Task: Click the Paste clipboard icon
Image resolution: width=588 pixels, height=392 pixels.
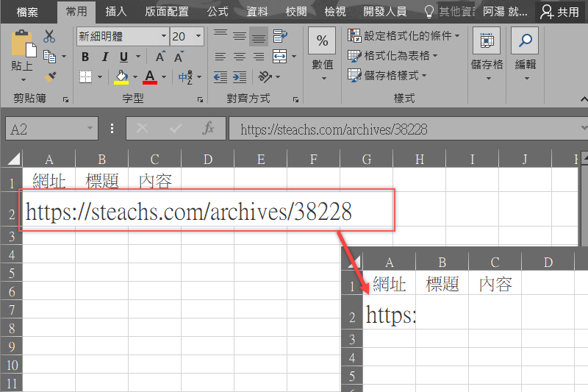Action: click(x=24, y=43)
